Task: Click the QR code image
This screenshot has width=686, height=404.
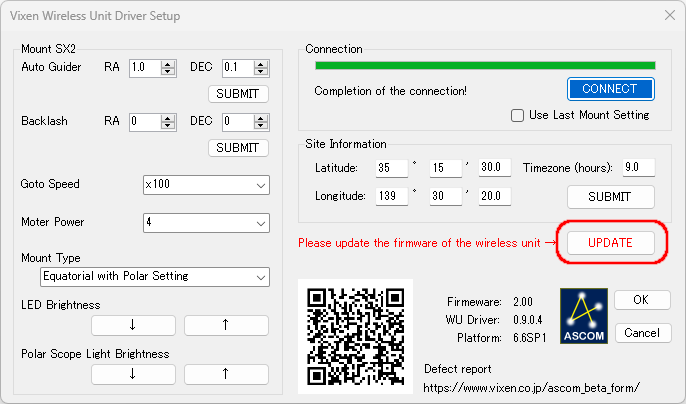Action: click(x=354, y=335)
